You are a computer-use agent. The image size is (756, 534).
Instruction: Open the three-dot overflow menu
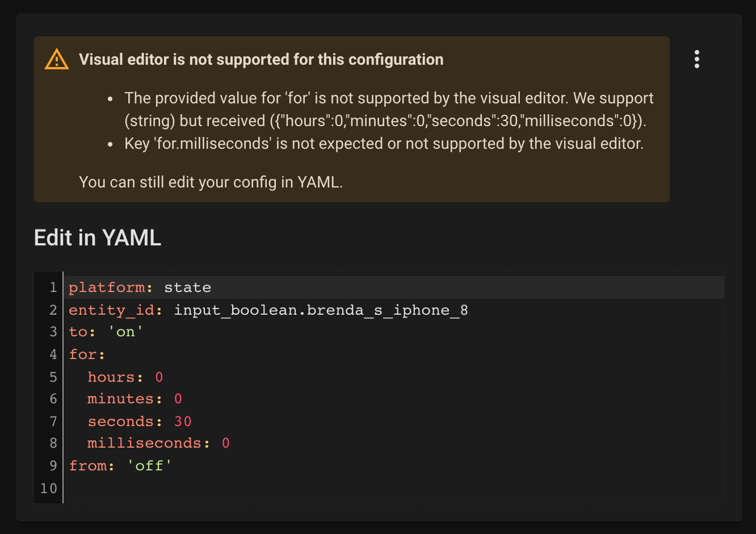[x=696, y=59]
